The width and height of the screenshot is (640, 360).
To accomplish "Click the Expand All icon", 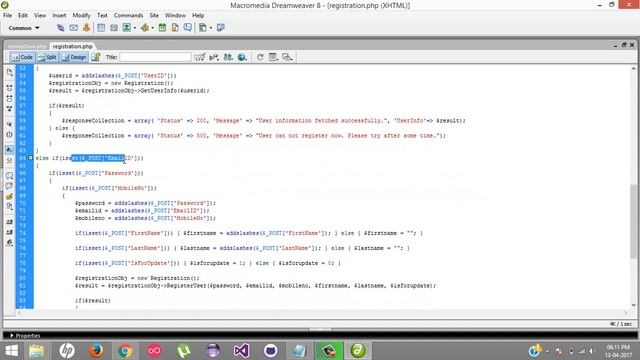I will (9, 109).
